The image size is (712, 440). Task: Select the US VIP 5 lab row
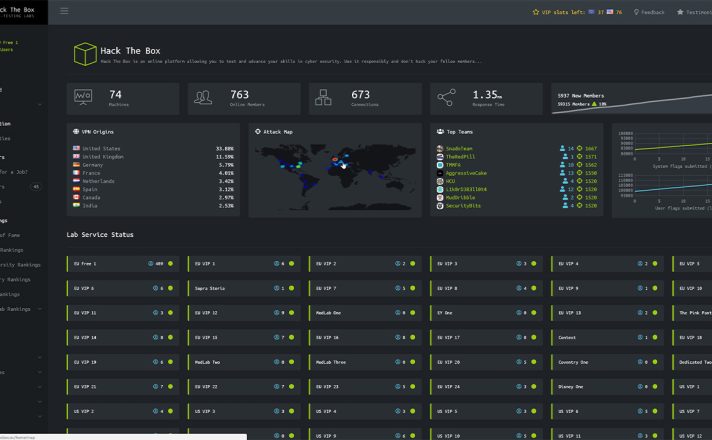coord(486,411)
